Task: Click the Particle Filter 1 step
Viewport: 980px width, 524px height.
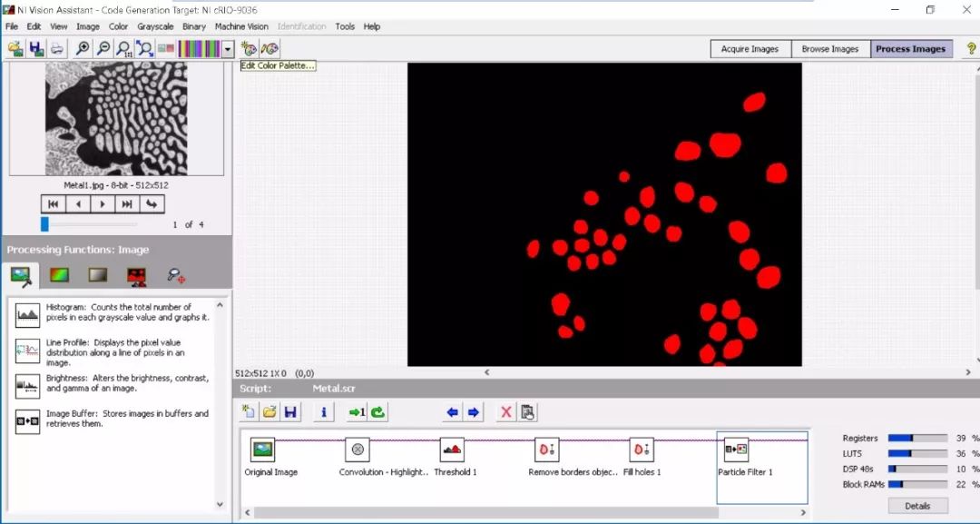Action: tap(736, 450)
